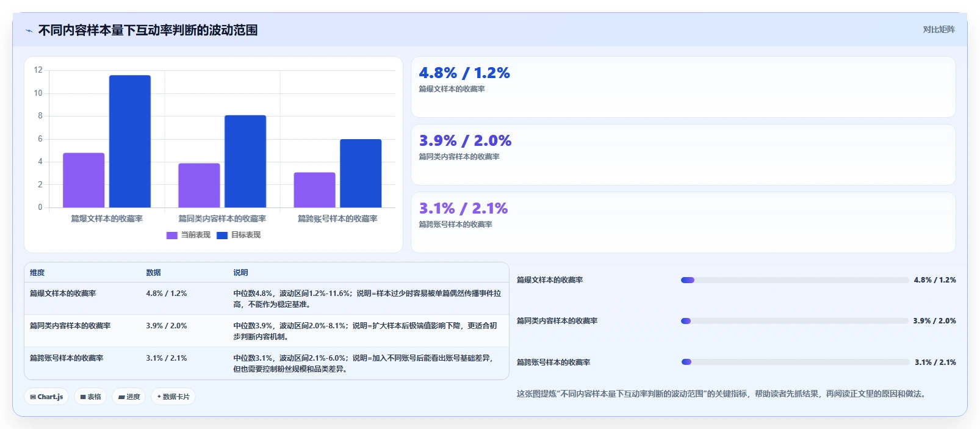Click the 篇爆文样本的收藏率 label beside its progress bar

pyautogui.click(x=550, y=280)
